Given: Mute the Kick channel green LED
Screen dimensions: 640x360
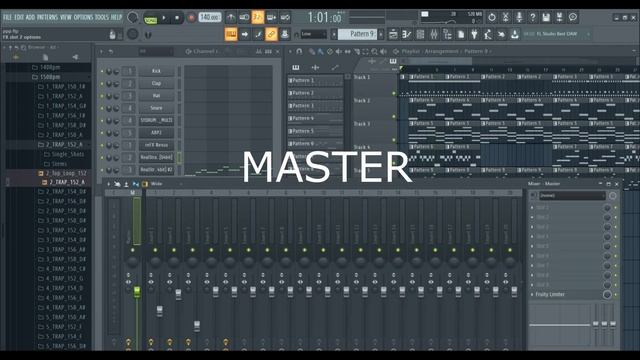Looking at the screenshot, I should (x=102, y=71).
